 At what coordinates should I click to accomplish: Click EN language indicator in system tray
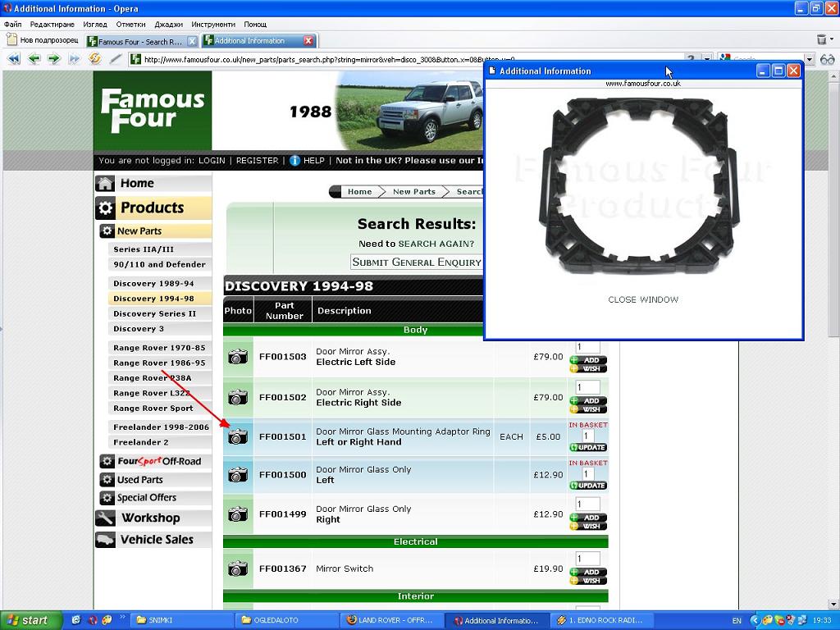tap(737, 620)
